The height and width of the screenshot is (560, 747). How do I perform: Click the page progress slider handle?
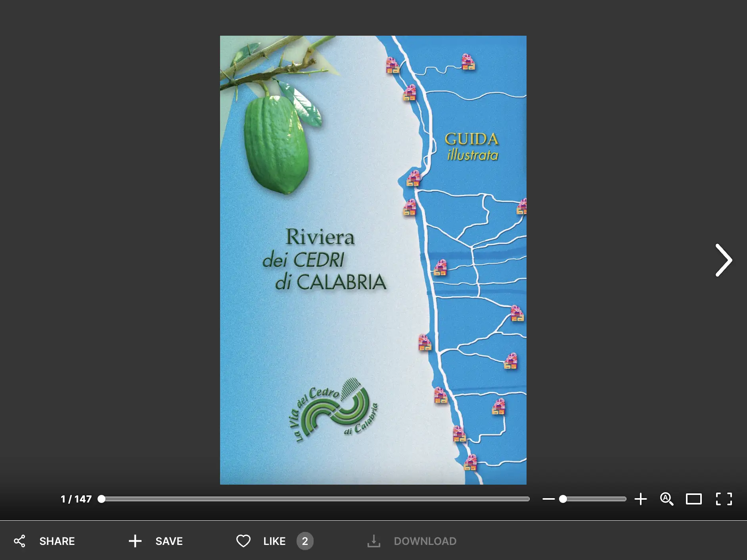(x=102, y=499)
